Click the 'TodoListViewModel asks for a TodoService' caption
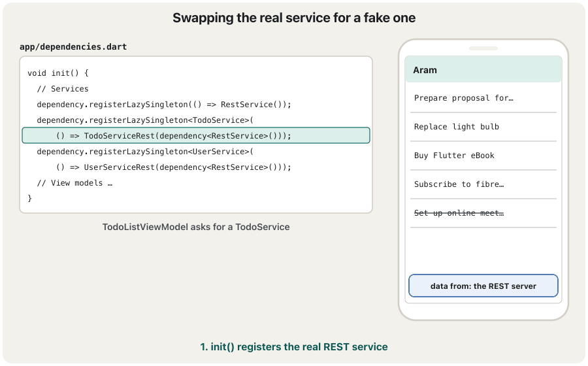This screenshot has width=588, height=366. (x=196, y=227)
